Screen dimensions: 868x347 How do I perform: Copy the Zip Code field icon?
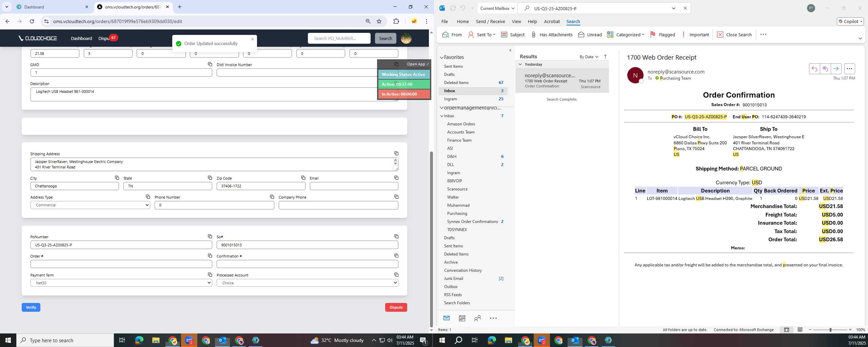point(303,178)
